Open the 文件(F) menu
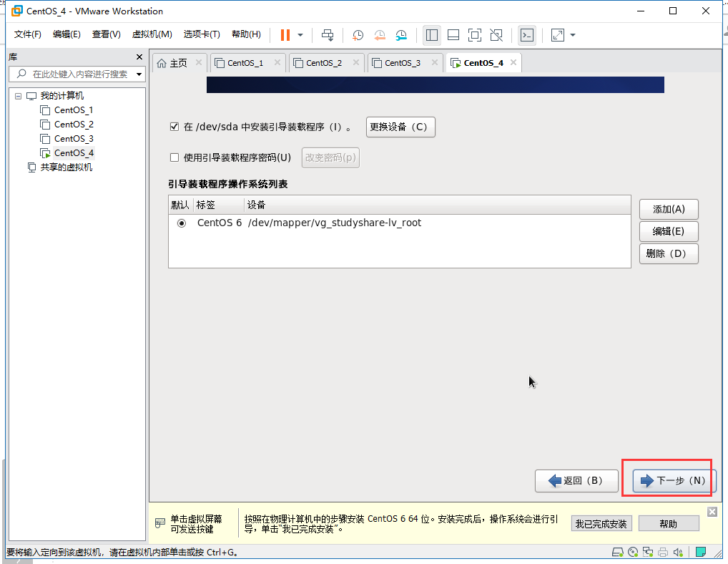Viewport: 728px width, 564px height. coord(27,34)
